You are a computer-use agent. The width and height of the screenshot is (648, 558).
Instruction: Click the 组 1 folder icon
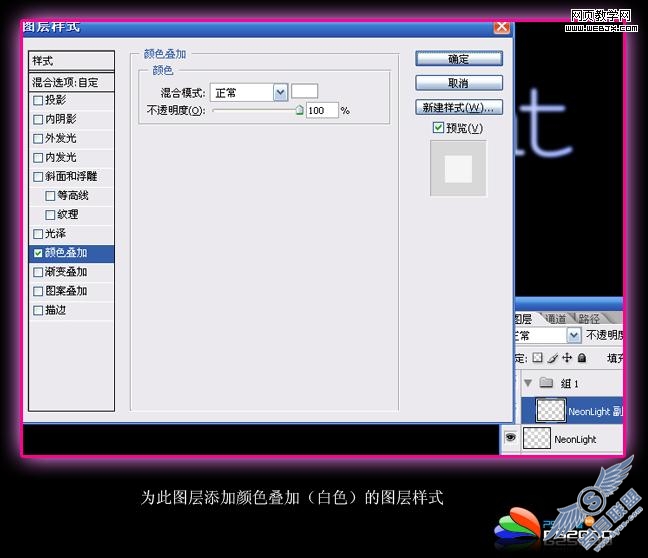(546, 382)
